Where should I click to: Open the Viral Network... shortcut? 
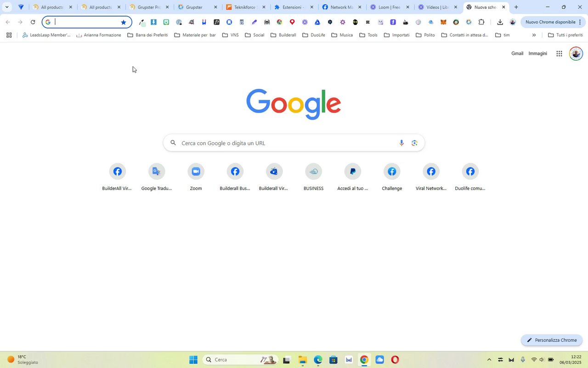(431, 177)
